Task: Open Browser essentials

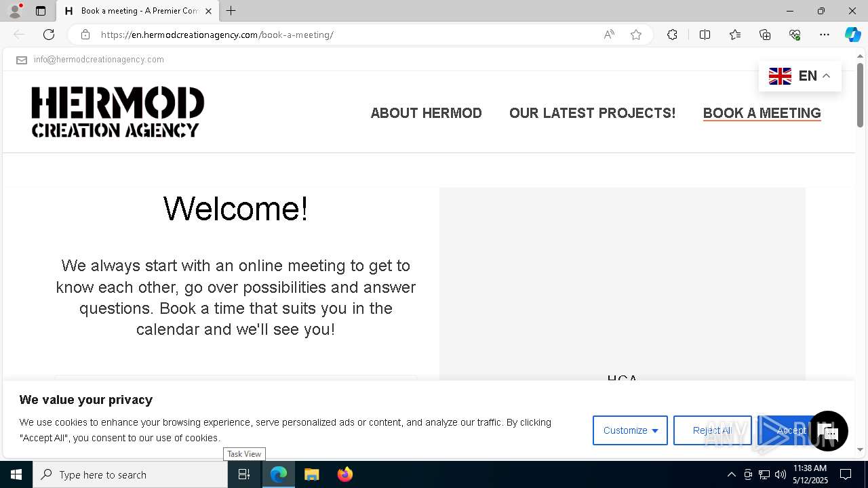Action: [x=795, y=35]
